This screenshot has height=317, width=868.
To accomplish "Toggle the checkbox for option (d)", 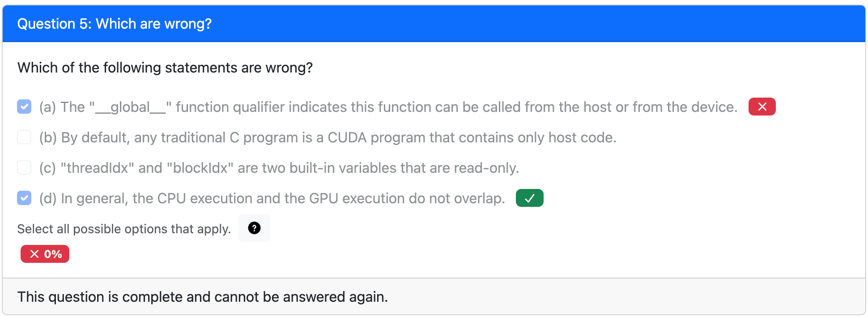I will pos(24,198).
